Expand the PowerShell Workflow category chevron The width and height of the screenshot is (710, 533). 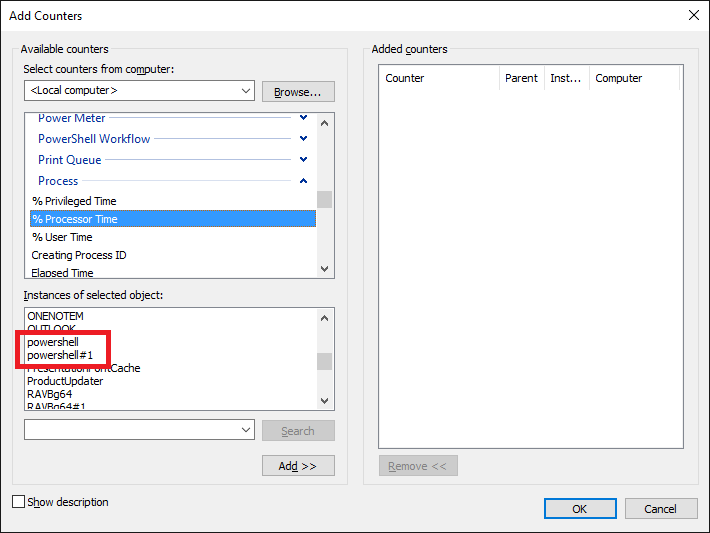304,139
